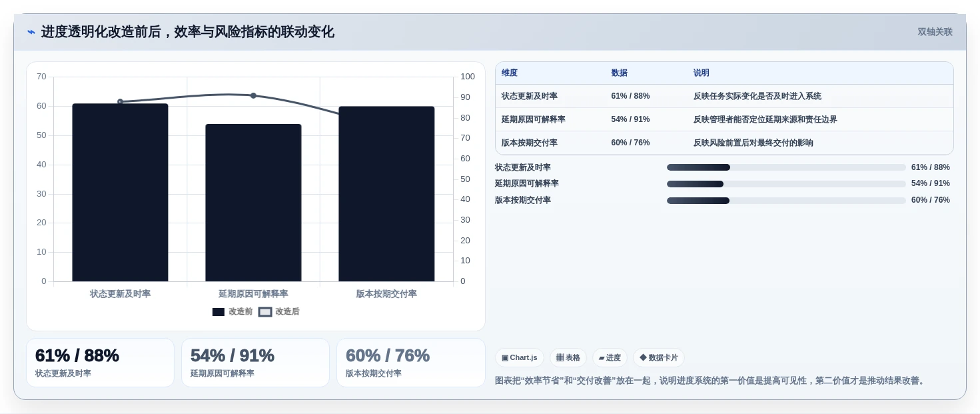Click the 状态更新及时率 progress bar
Screen dimensions: 980x414
786,167
